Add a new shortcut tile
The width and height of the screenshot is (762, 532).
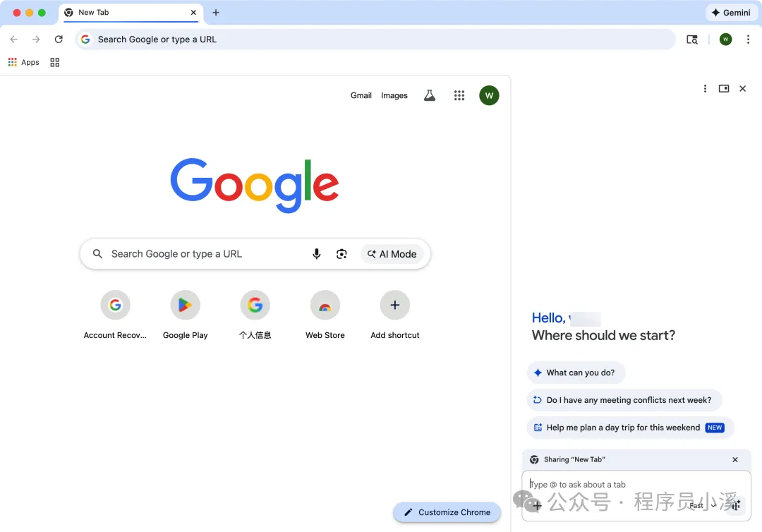[x=394, y=315]
